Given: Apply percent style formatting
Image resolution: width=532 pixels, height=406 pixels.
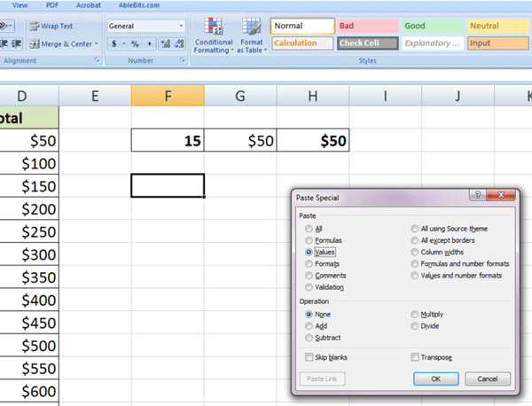Looking at the screenshot, I should tap(135, 43).
